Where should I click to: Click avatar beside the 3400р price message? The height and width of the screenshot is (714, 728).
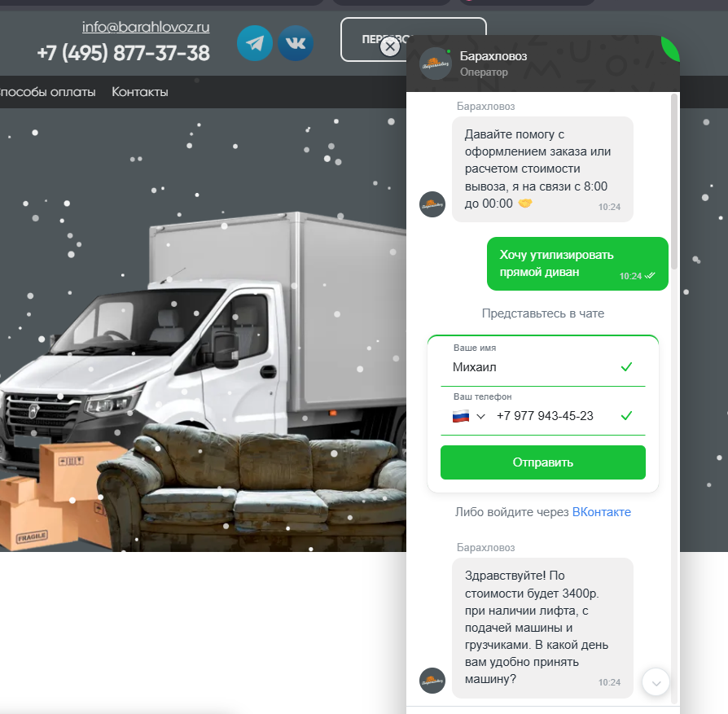pos(432,680)
